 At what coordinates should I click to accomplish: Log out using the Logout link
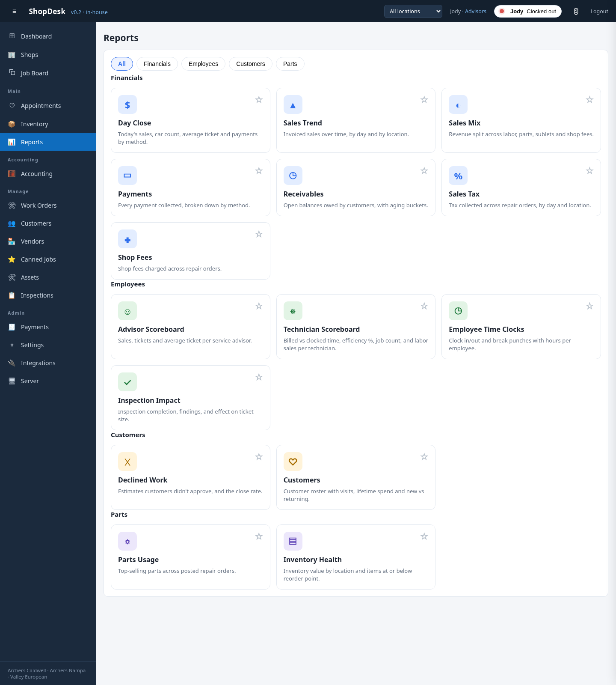pos(599,12)
